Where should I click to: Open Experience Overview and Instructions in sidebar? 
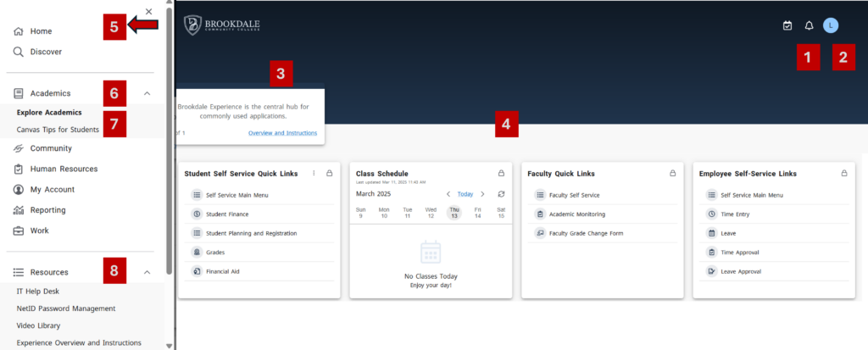(x=79, y=343)
